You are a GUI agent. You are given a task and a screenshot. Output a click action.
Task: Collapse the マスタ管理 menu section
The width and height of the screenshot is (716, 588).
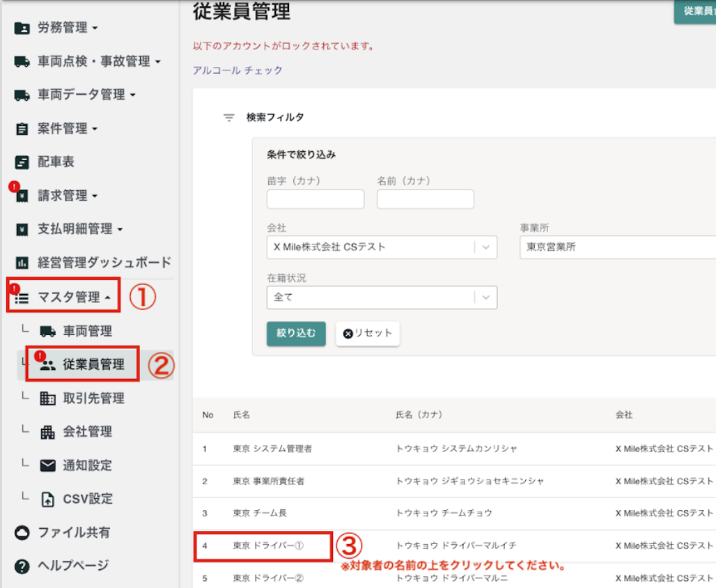(68, 297)
